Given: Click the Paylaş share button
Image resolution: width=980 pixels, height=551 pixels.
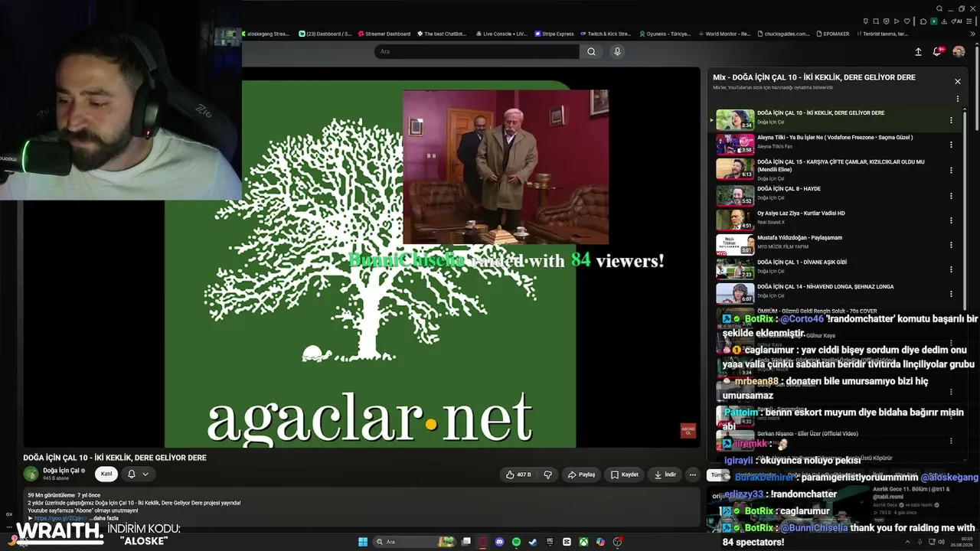Looking at the screenshot, I should [581, 474].
